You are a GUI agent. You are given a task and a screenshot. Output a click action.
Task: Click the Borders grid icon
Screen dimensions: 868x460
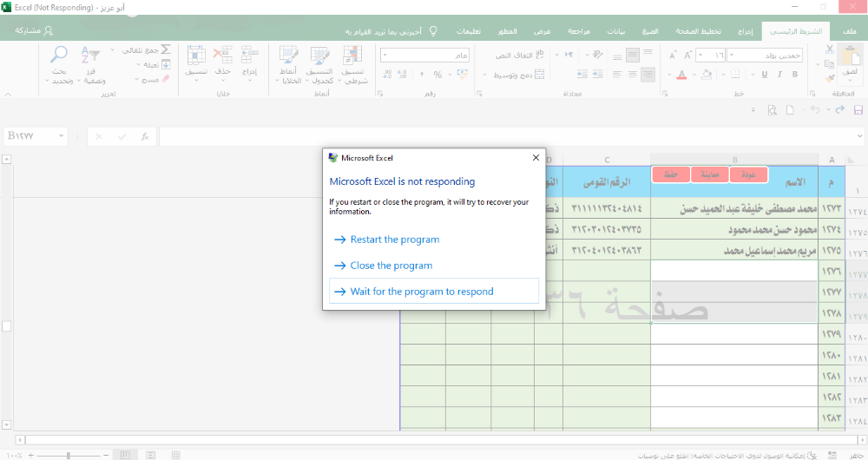pos(734,74)
